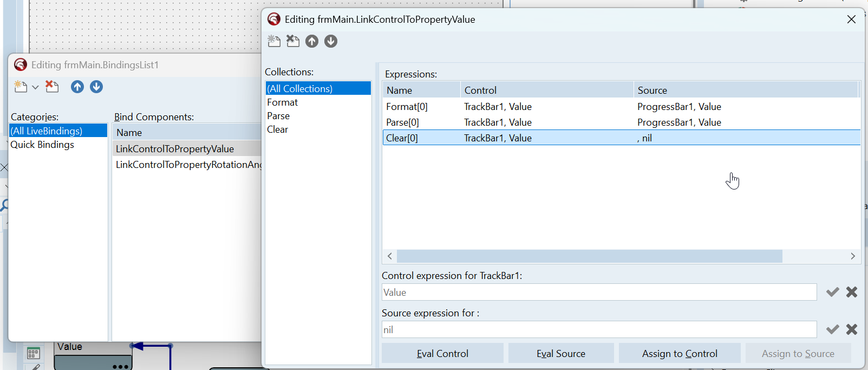Click the Source expression input field
Image resolution: width=868 pixels, height=370 pixels.
[x=599, y=329]
